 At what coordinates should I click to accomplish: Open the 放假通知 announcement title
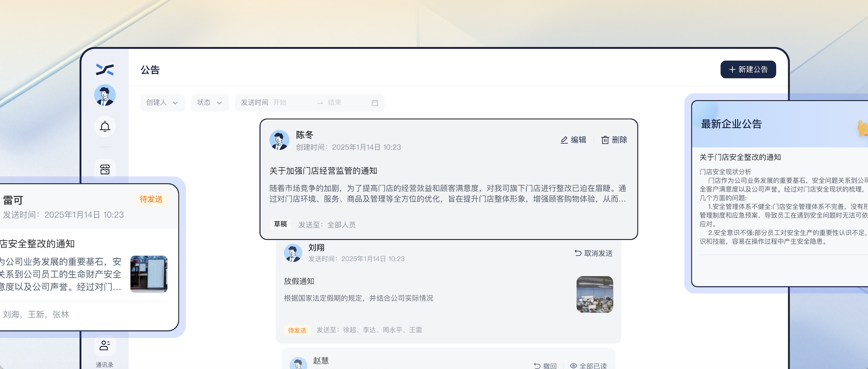click(299, 281)
